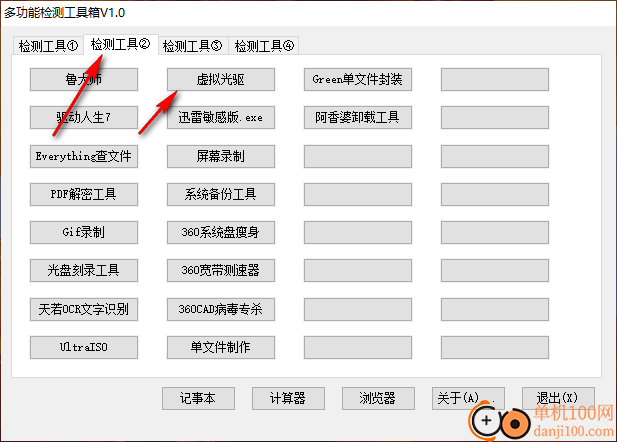Open 光盘刻录工具 button
Screen dimensions: 617x442
(84, 270)
